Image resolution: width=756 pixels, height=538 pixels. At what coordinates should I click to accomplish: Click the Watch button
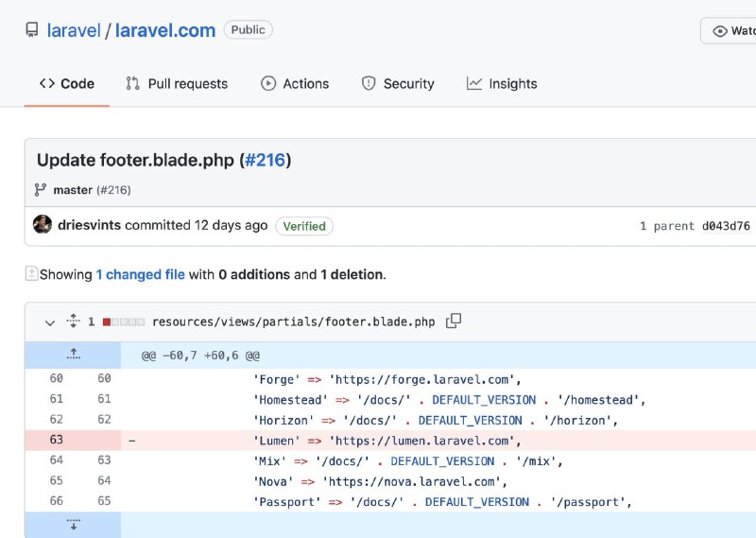729,31
